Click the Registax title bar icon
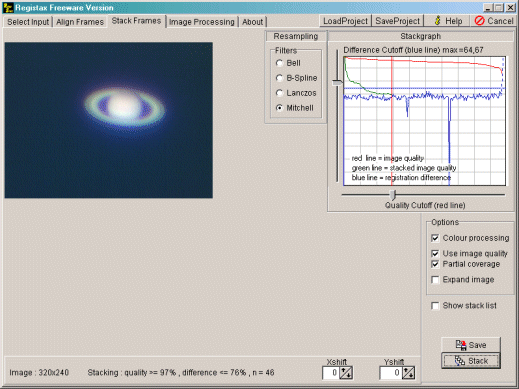Screen dimensions: 519x389 point(7,7)
